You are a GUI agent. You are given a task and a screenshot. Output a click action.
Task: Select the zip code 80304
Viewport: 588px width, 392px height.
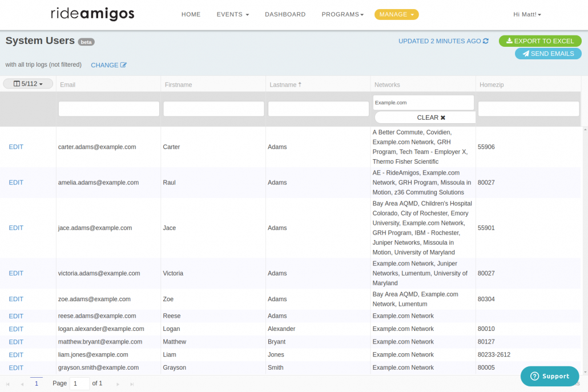[486, 299]
